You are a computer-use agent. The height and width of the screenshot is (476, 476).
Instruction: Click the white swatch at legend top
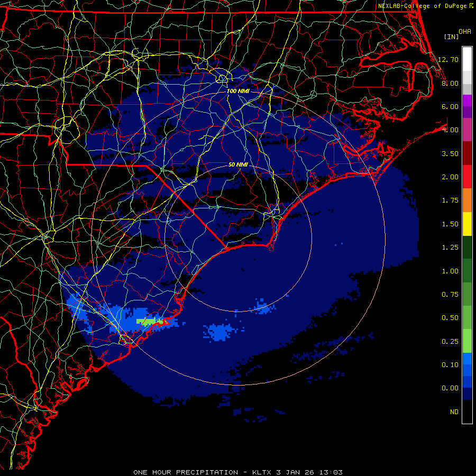pos(467,59)
